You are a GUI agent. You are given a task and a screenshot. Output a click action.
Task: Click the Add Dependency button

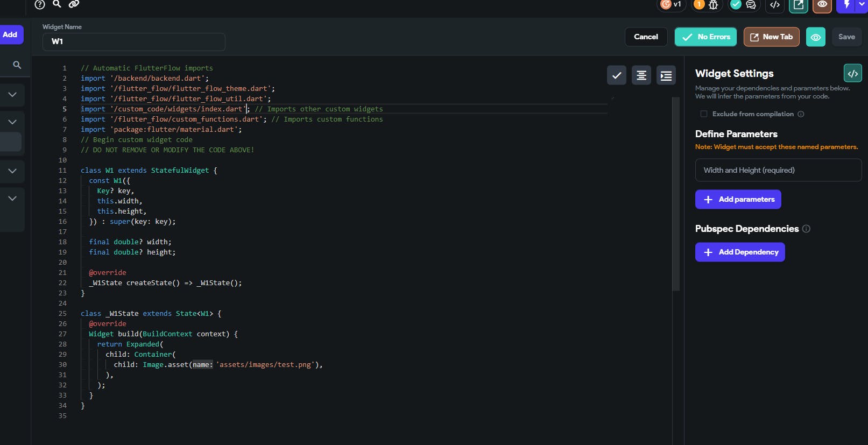point(740,252)
